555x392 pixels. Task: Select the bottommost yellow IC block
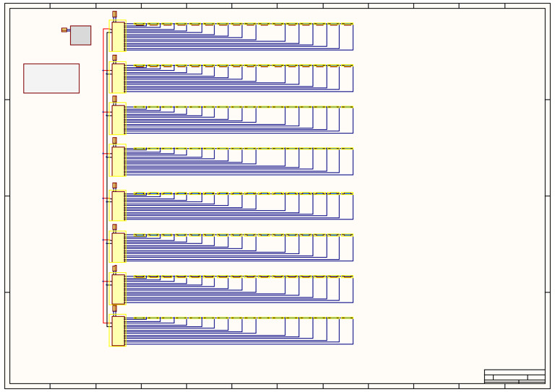(119, 331)
